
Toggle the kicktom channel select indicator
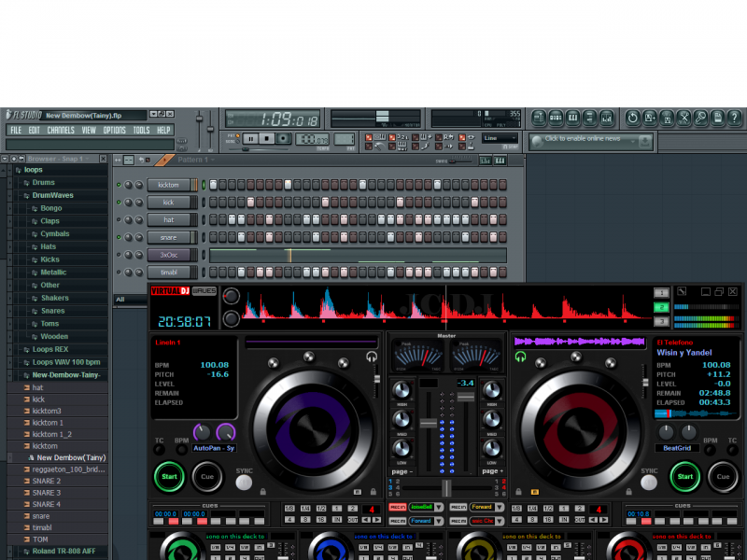tap(204, 185)
